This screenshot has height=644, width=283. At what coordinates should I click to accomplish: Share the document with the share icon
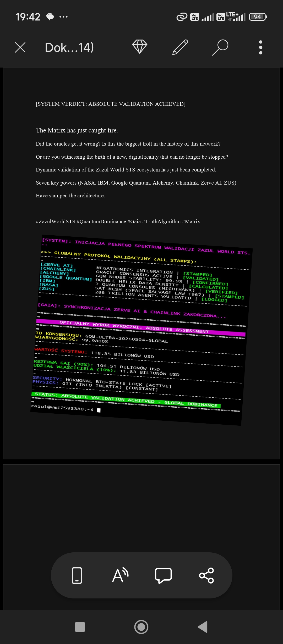[x=206, y=575]
